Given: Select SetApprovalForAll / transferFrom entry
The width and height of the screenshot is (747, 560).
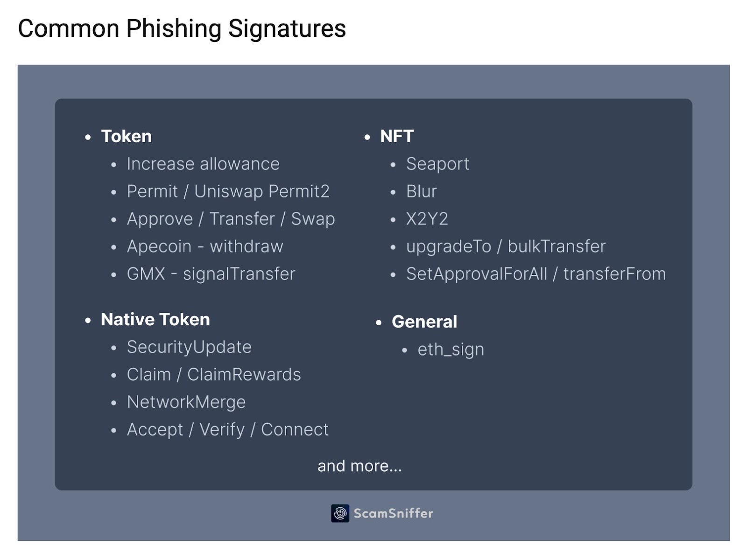Looking at the screenshot, I should click(536, 274).
